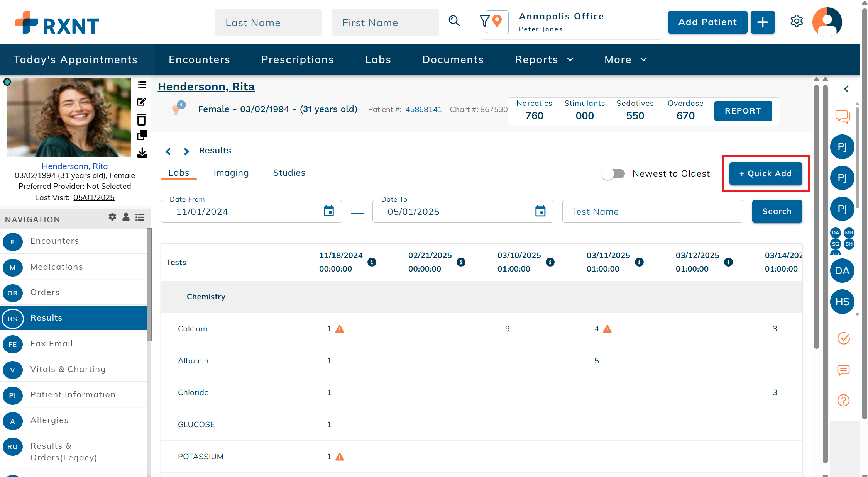868x477 pixels.
Task: Click the trash icon beside patient photo
Action: (x=142, y=119)
